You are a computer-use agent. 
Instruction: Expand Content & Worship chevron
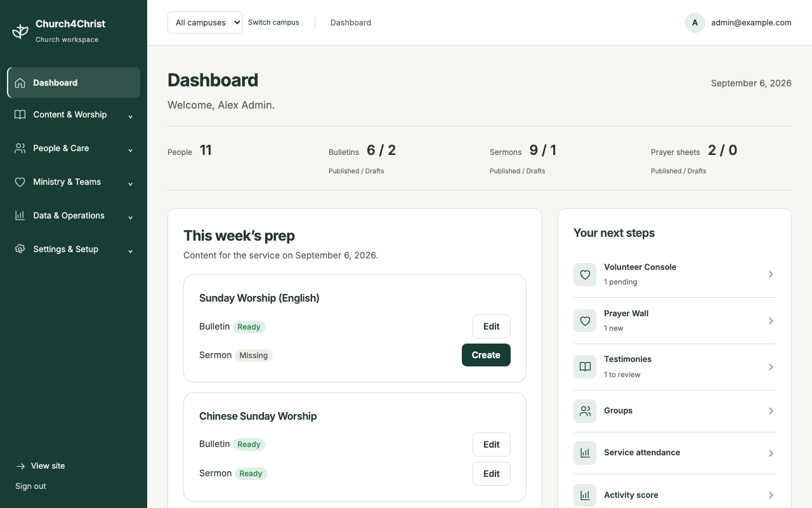click(x=131, y=116)
